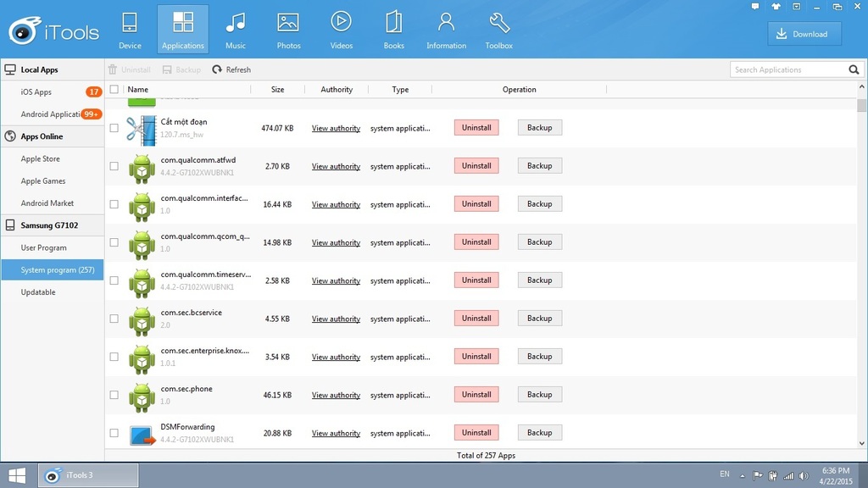Screen dimensions: 868x488
Task: Check the com.qualcomm.interfac... checkbox
Action: click(x=114, y=204)
